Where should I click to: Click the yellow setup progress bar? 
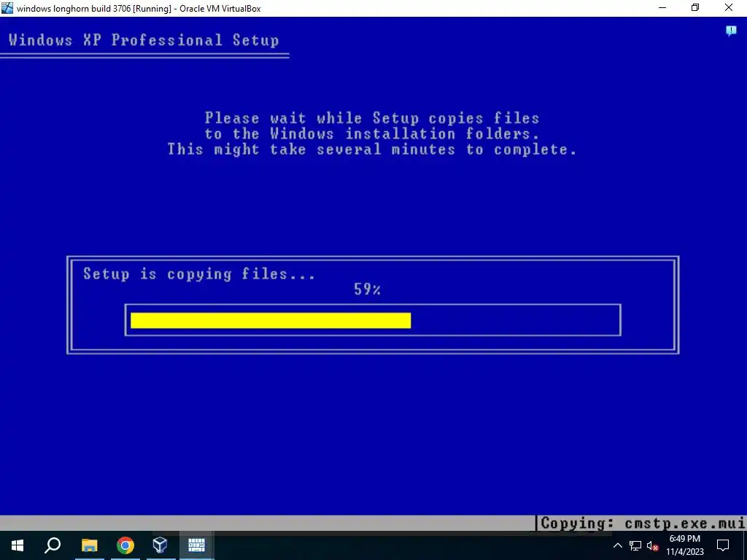click(271, 321)
